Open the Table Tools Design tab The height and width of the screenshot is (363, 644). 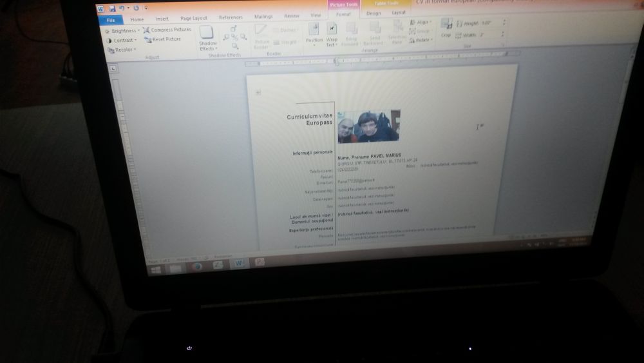coord(374,14)
